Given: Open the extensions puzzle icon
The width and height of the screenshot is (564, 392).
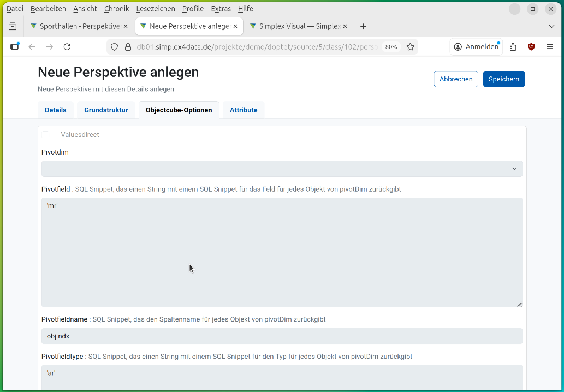Looking at the screenshot, I should (x=513, y=47).
